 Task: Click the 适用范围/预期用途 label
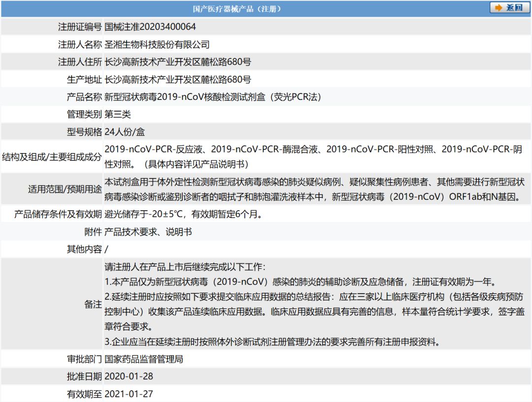click(65, 189)
